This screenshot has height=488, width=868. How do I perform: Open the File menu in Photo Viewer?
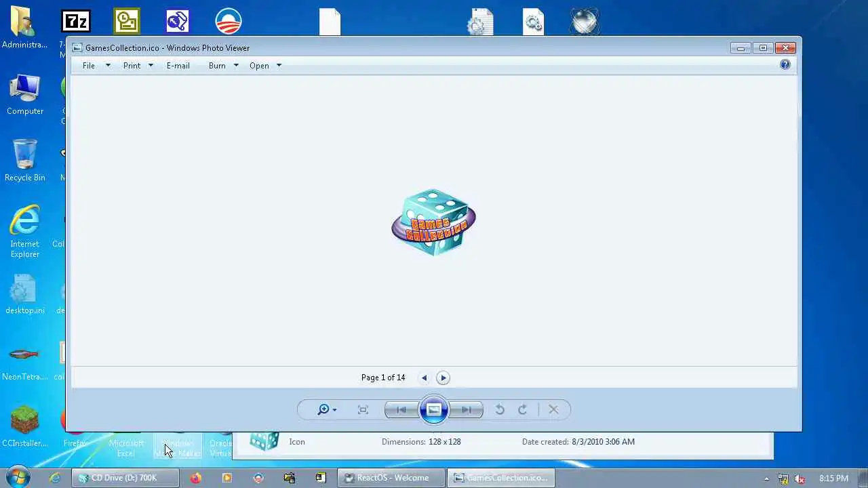[89, 66]
